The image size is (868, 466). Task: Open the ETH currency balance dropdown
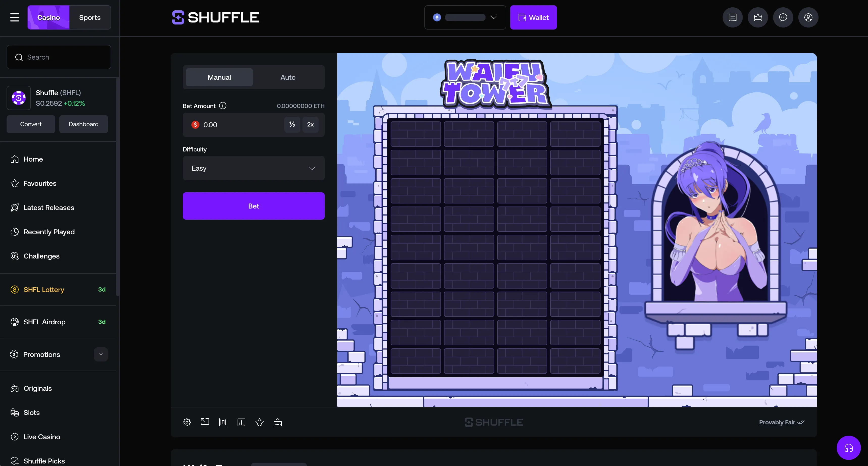(x=465, y=17)
